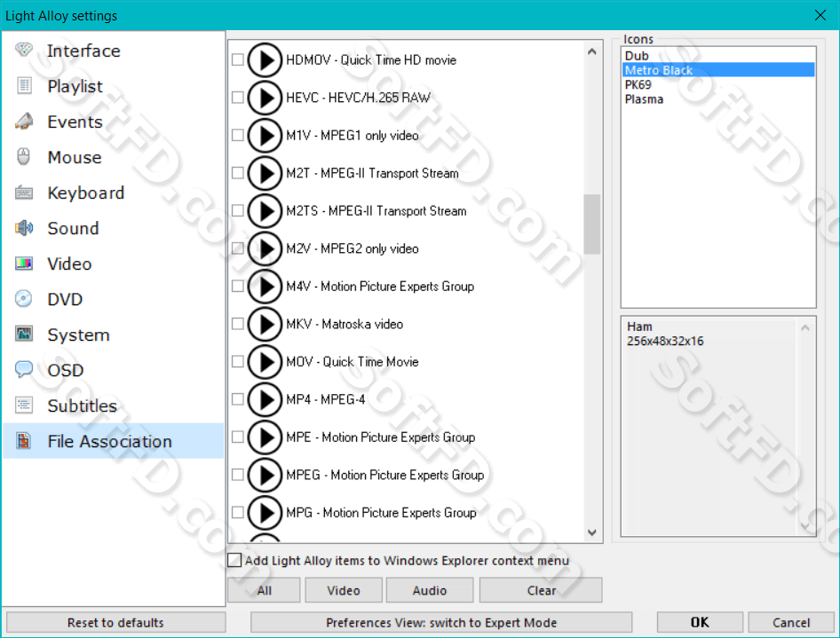Click the play icon beside M1V
This screenshot has height=638, width=840.
point(265,136)
